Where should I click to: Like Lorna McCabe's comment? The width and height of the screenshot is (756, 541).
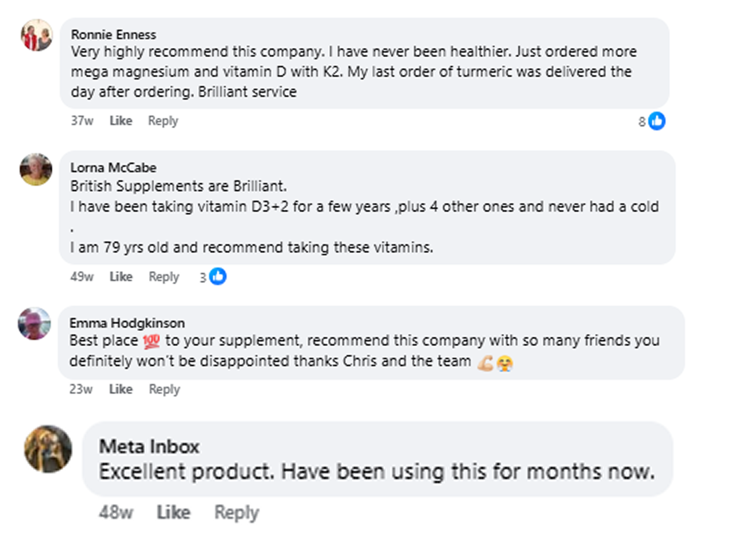pyautogui.click(x=121, y=277)
